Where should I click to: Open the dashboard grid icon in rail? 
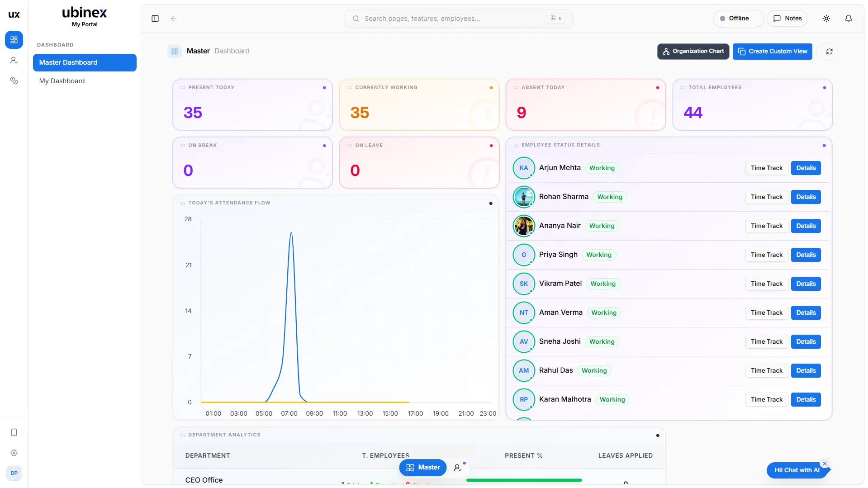coord(14,40)
